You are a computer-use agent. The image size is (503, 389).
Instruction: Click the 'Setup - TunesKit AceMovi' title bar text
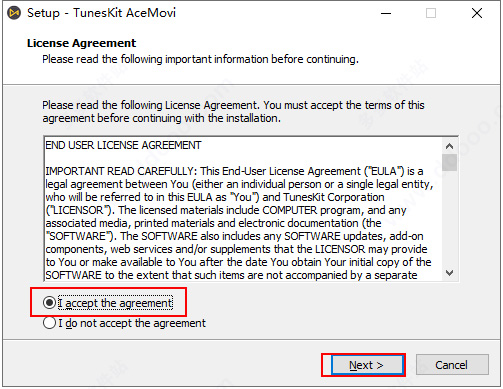point(101,13)
